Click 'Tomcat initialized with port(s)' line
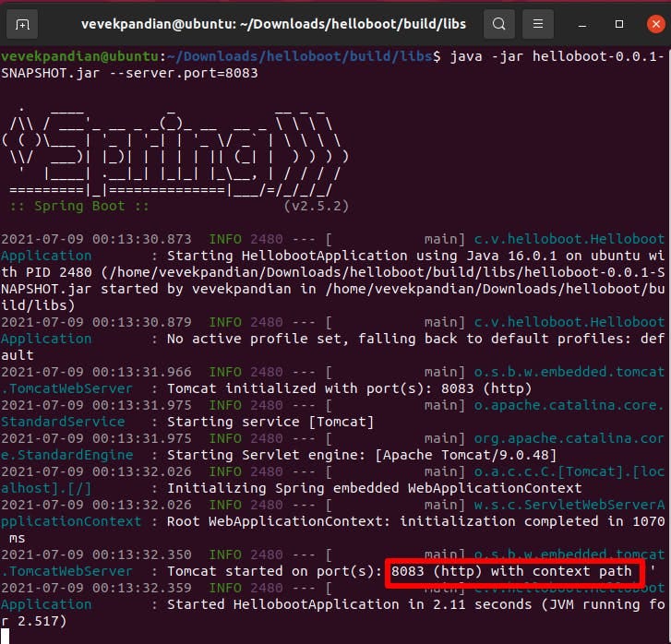 (349, 388)
